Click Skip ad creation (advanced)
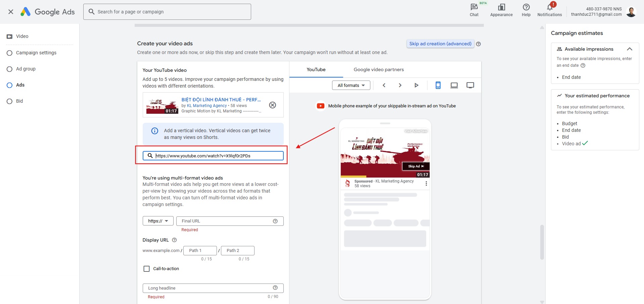Image resolution: width=644 pixels, height=304 pixels. click(x=440, y=44)
